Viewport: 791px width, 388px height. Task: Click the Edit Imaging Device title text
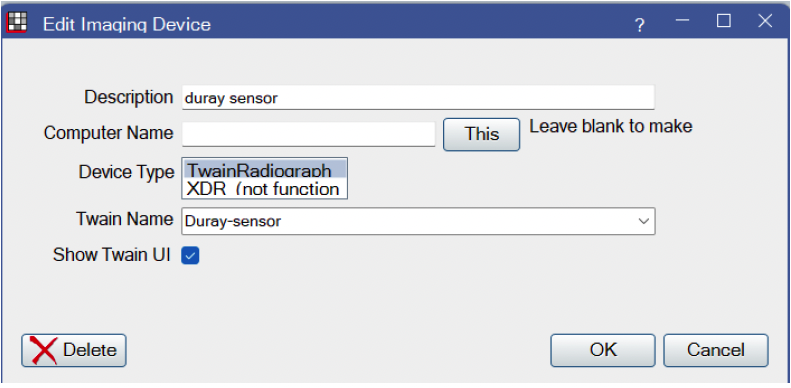[x=127, y=24]
